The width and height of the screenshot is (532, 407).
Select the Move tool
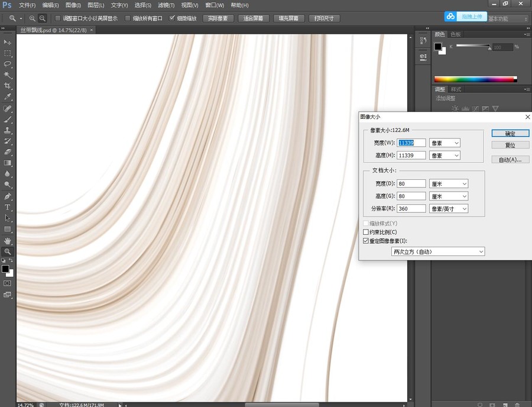click(x=7, y=43)
